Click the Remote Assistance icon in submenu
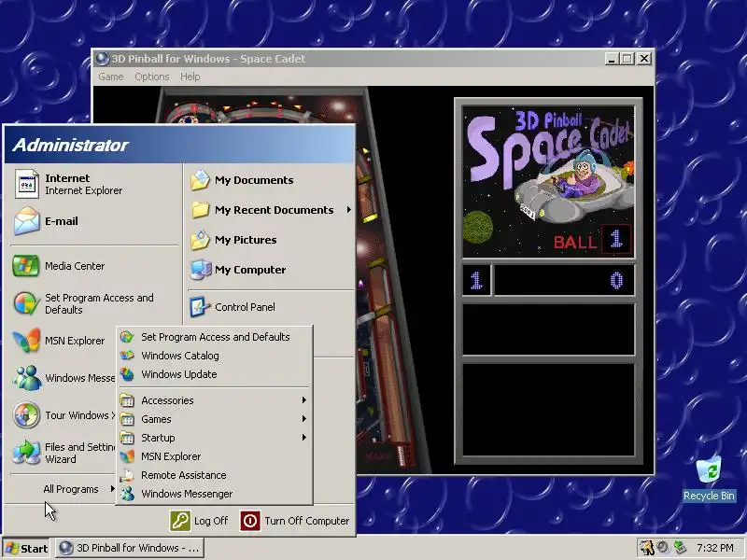Viewport: 747px width, 560px height. point(127,475)
